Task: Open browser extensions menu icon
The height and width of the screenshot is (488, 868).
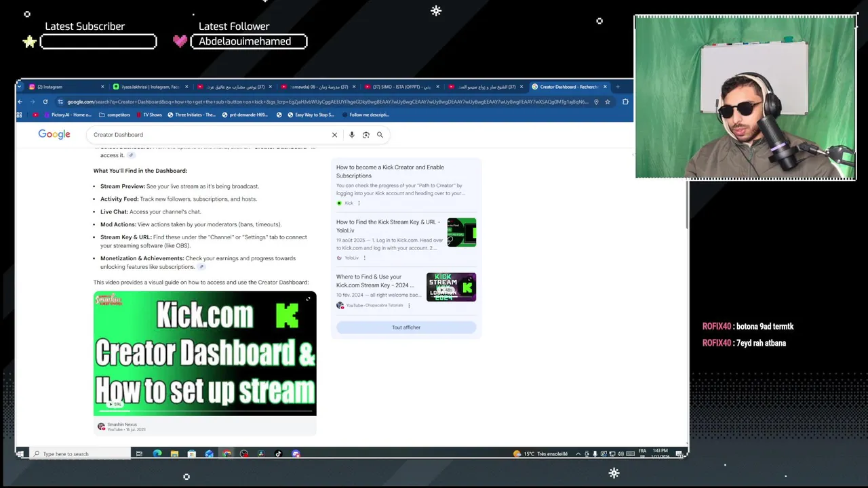Action: point(625,102)
